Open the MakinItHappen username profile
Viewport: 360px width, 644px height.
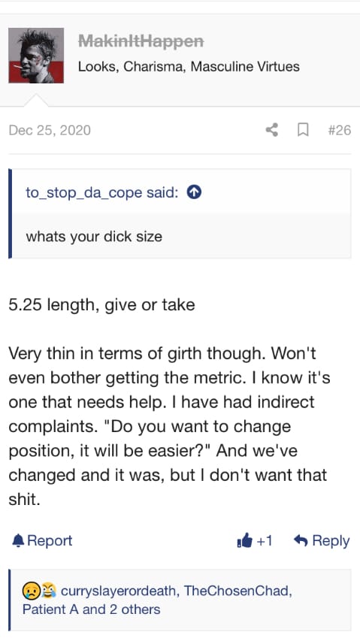(x=141, y=41)
